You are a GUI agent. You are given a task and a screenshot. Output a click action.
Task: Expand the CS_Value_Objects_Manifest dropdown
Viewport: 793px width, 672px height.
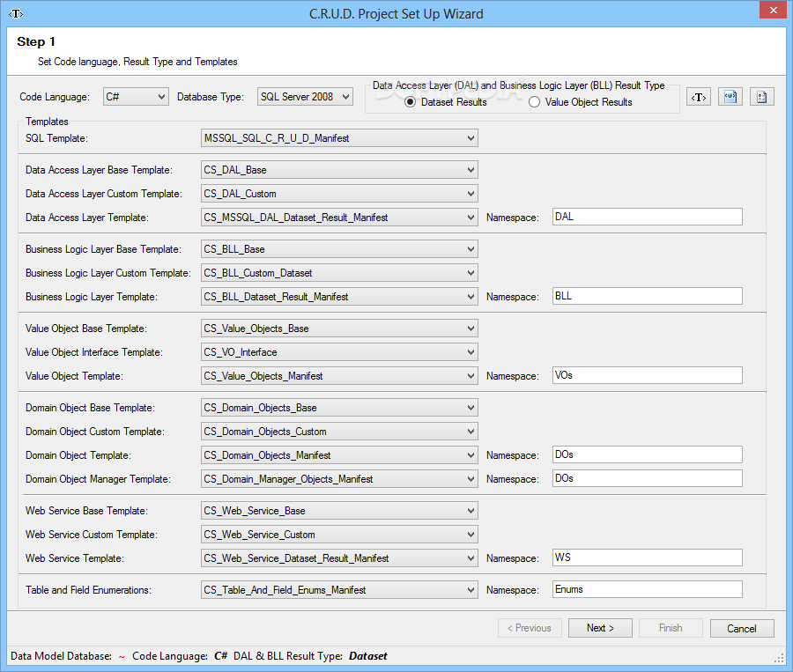point(339,376)
